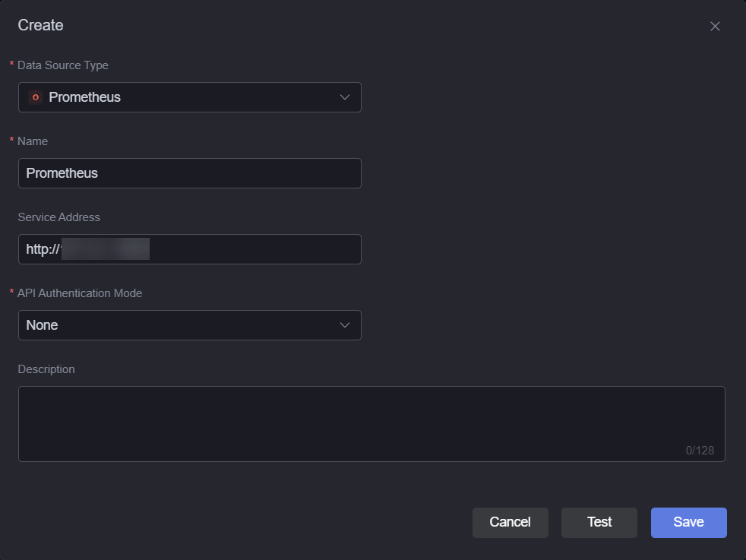
Task: Test the data source connection
Action: (x=599, y=523)
